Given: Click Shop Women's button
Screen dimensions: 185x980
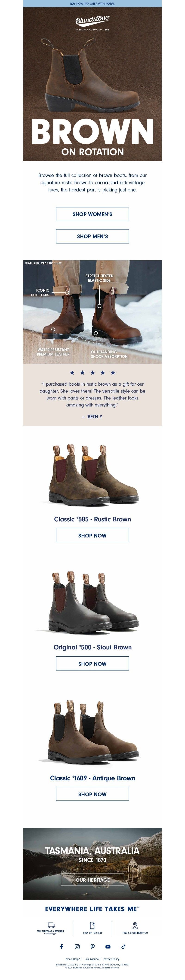Looking at the screenshot, I should (x=92, y=214).
